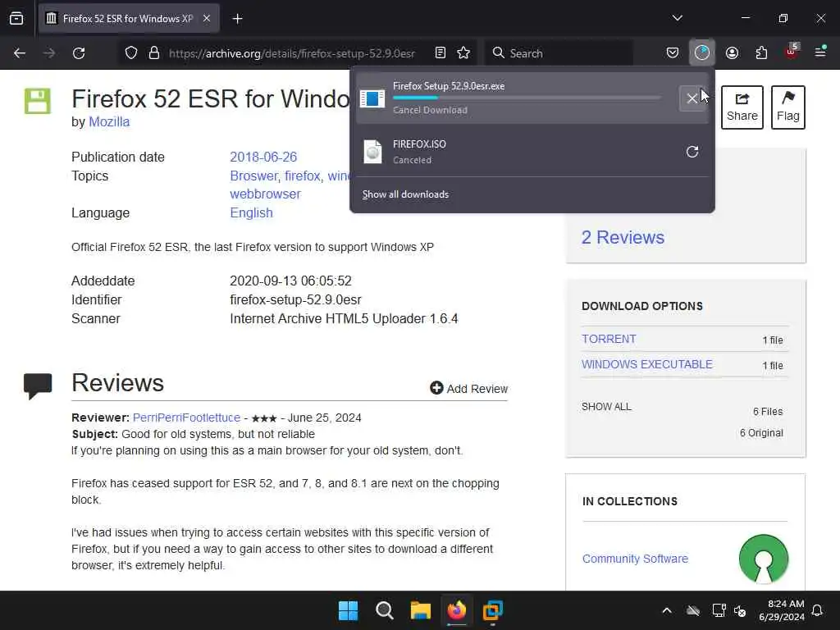
Task: Open the Broswer topic link
Action: 253,176
